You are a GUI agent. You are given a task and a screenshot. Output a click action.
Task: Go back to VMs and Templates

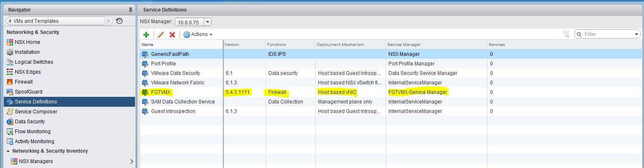[54, 21]
